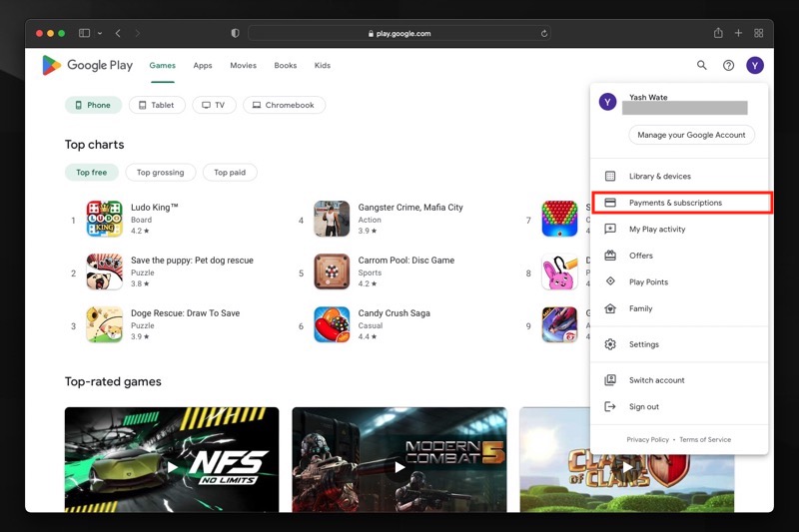This screenshot has width=799, height=532.
Task: Select the Chromebook device filter chip
Action: coord(284,105)
